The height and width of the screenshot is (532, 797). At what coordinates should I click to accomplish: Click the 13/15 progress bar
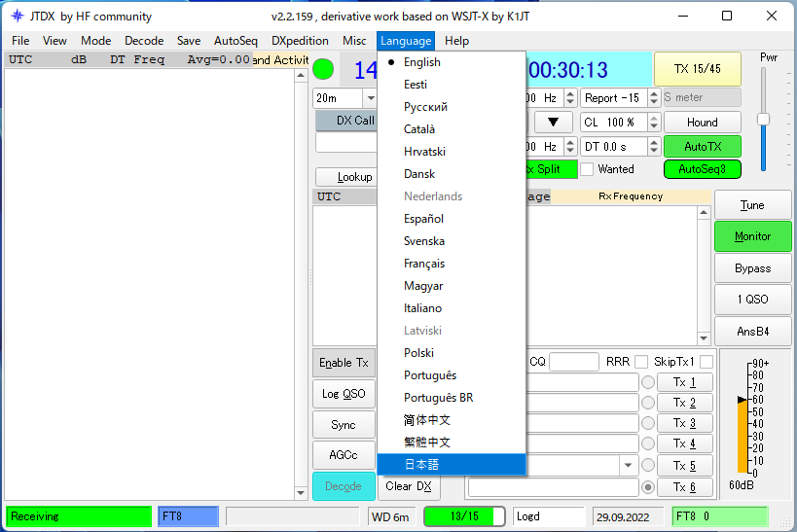coord(464,516)
